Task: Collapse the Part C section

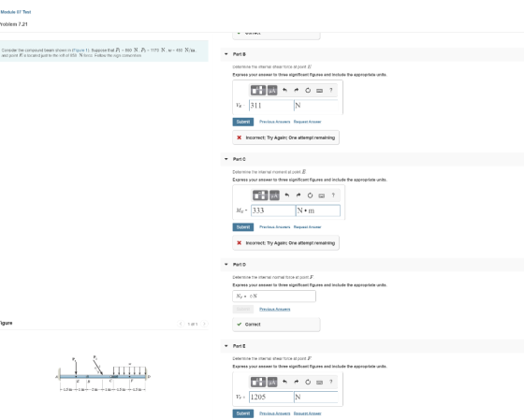Action: (x=226, y=159)
